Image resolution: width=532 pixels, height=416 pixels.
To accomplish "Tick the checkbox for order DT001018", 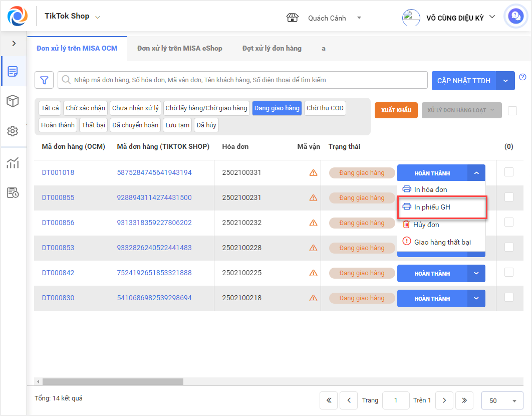I will pyautogui.click(x=508, y=172).
